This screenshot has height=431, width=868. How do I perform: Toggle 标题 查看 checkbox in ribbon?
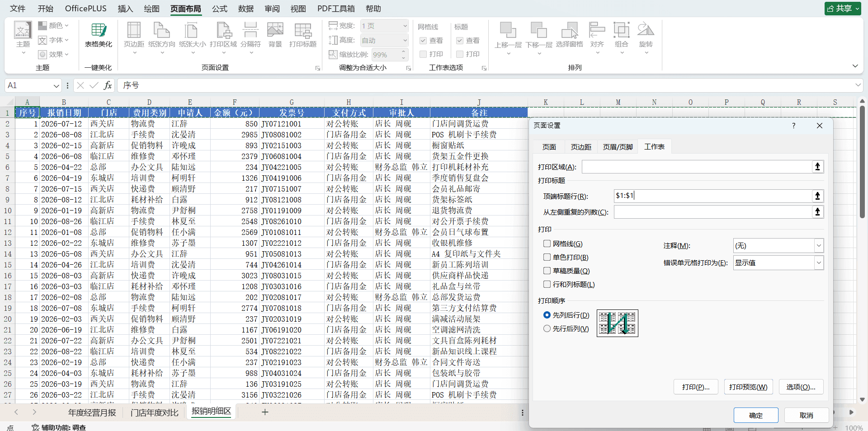coord(460,40)
